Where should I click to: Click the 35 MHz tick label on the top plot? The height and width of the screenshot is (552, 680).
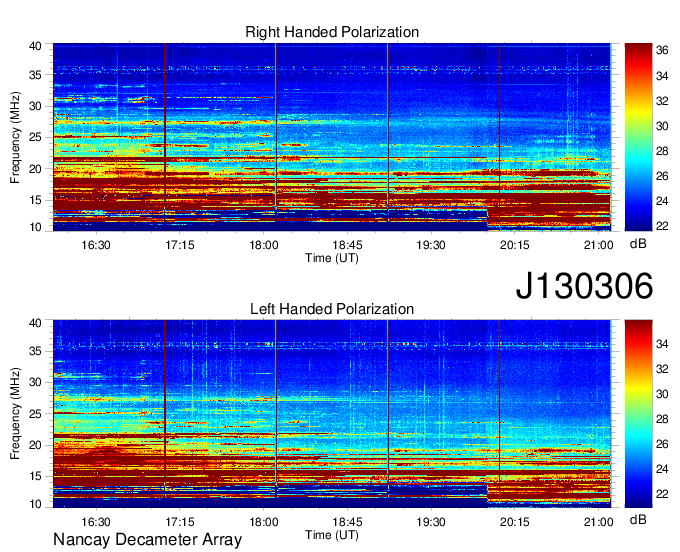[x=36, y=75]
